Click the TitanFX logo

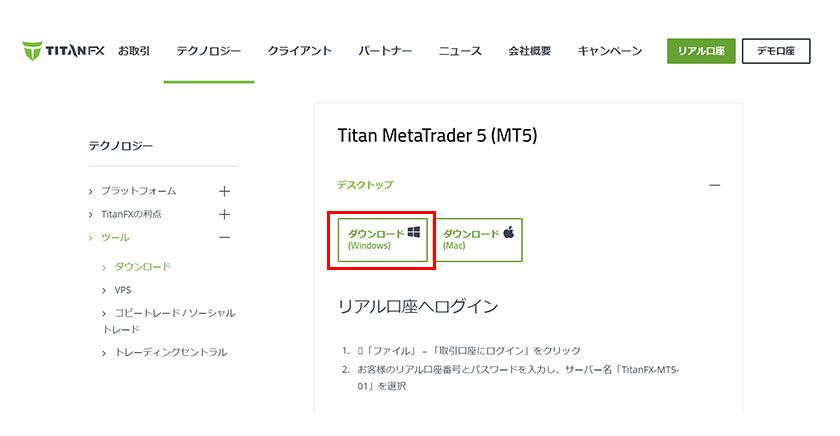tap(63, 51)
